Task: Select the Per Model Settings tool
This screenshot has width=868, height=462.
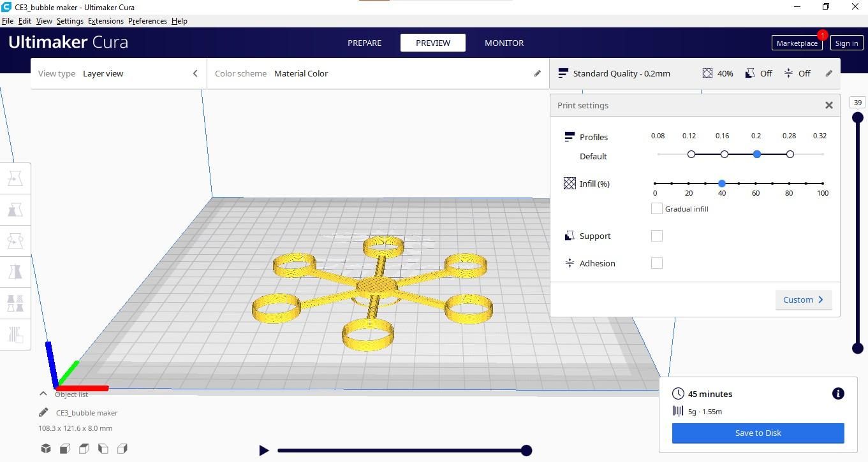Action: coord(15,303)
